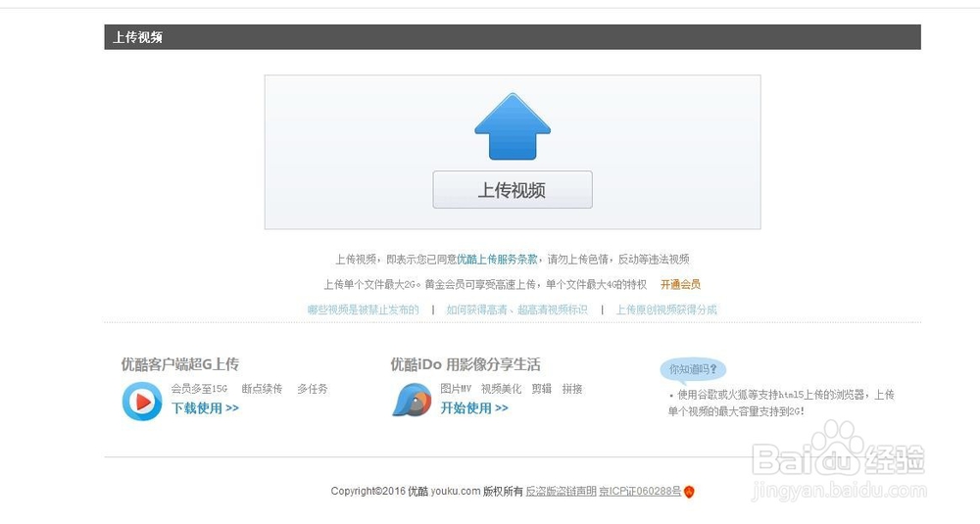The image size is (980, 524).
Task: Click the 多任务 feature text
Action: (x=313, y=389)
